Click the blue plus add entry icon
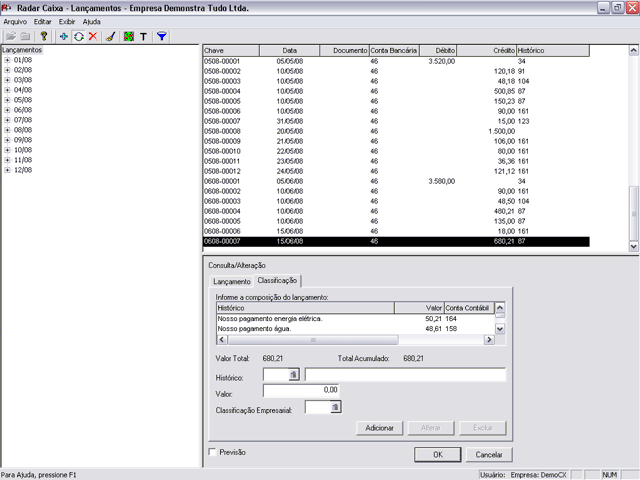 (x=65, y=35)
